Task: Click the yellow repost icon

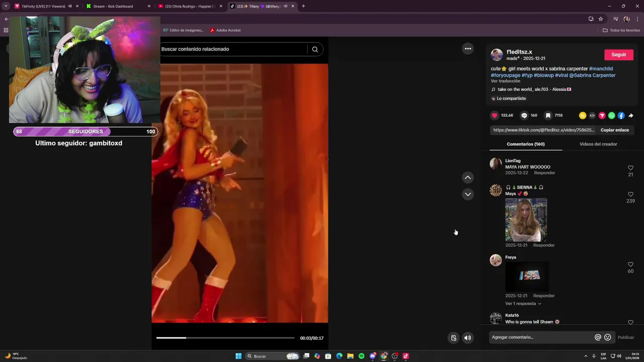Action: 583,116
